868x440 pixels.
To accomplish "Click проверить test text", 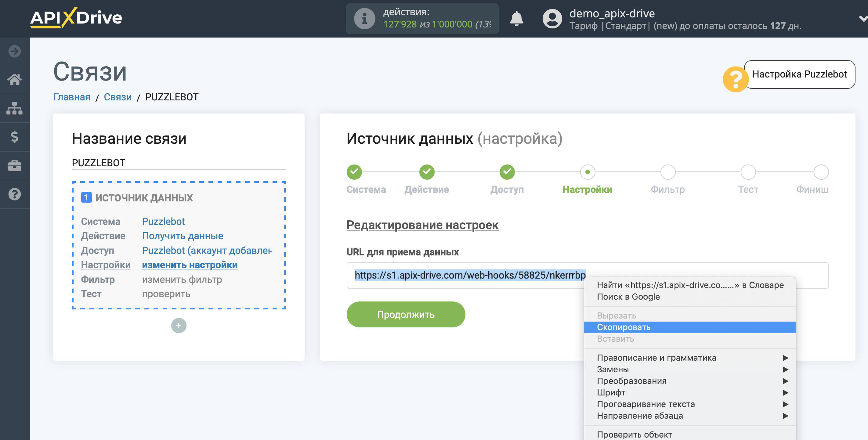I will [x=166, y=294].
